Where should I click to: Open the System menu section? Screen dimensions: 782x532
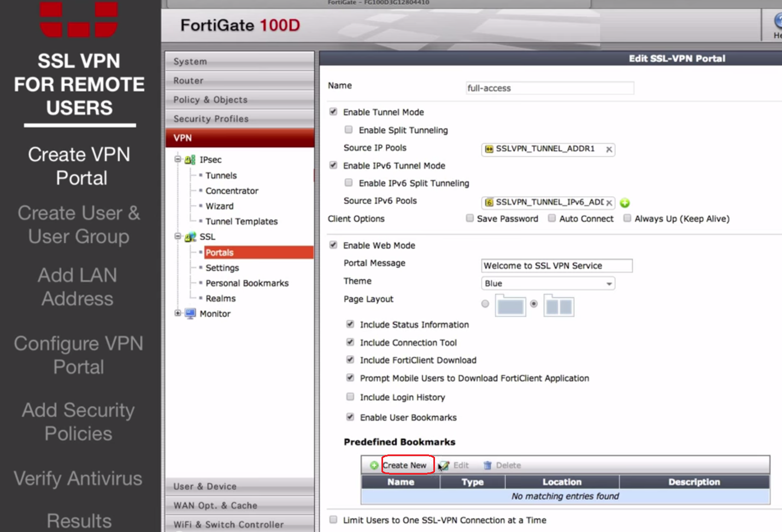click(240, 62)
